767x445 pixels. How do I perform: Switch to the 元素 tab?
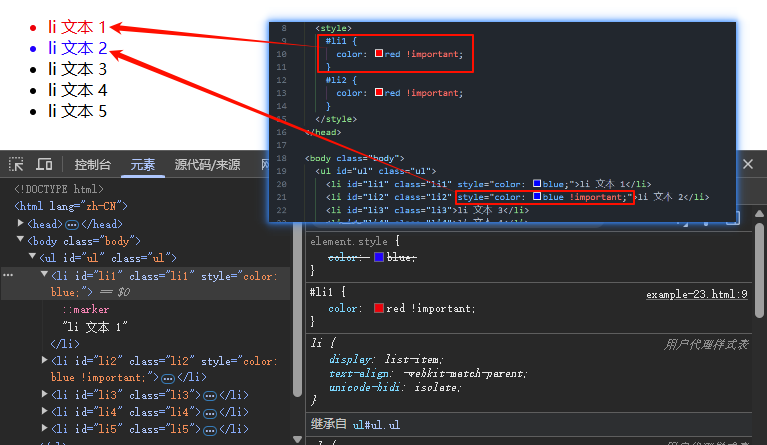tap(142, 165)
